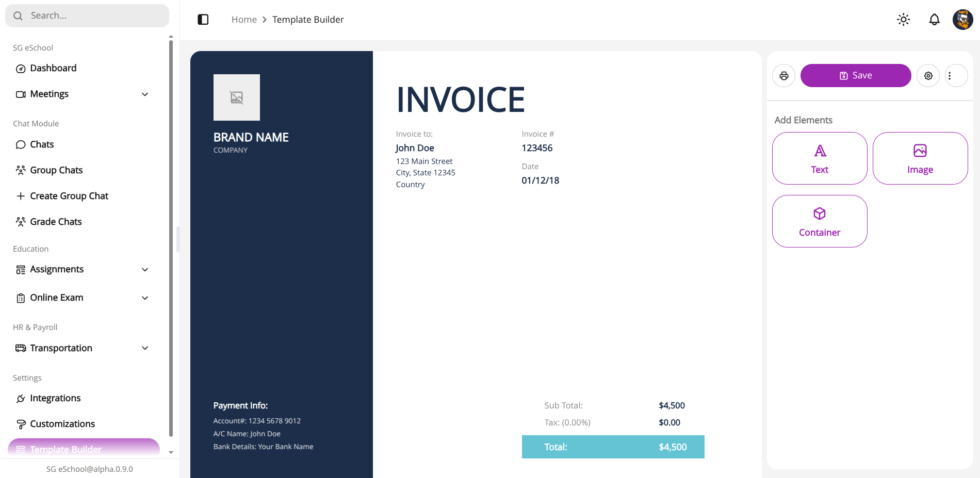Open template settings gear icon
This screenshot has height=478, width=980.
(928, 76)
